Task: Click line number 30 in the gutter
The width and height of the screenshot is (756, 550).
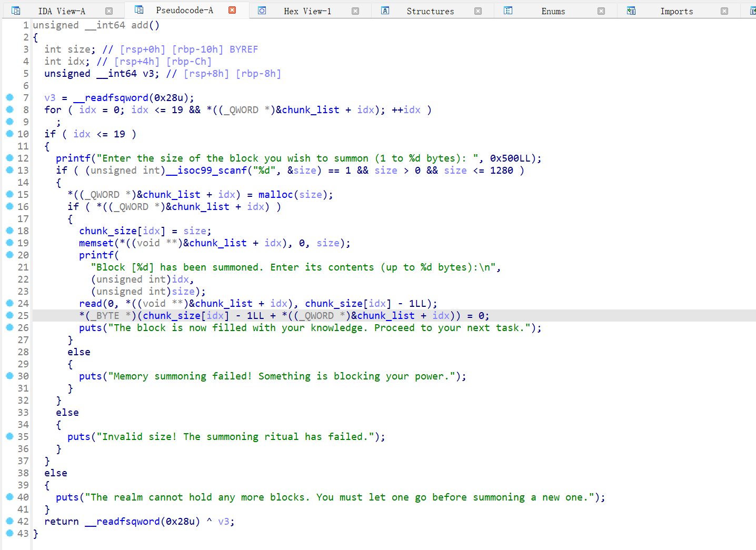Action: (23, 376)
